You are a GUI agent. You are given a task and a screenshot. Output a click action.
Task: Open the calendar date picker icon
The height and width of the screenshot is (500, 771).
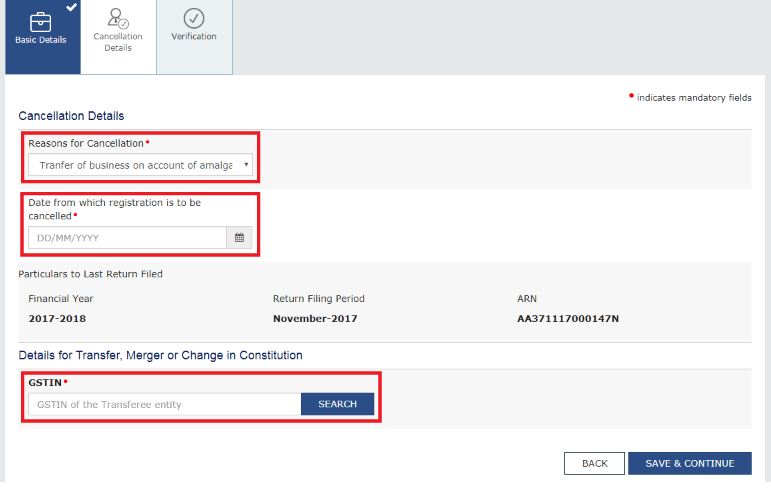tap(239, 238)
